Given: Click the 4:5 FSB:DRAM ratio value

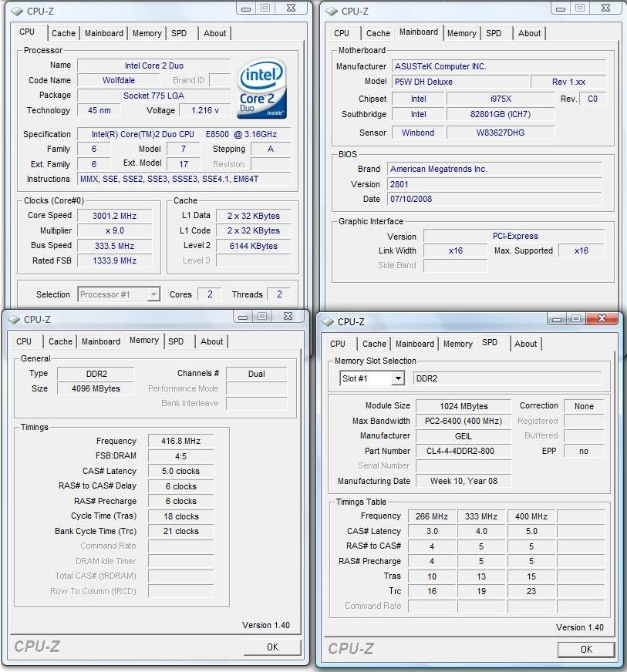Looking at the screenshot, I should pos(180,456).
